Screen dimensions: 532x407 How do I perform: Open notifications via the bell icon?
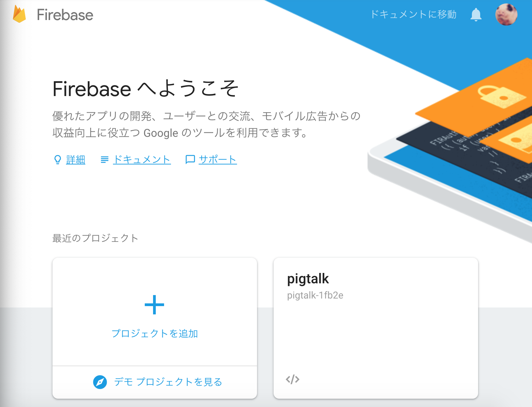[x=476, y=15]
